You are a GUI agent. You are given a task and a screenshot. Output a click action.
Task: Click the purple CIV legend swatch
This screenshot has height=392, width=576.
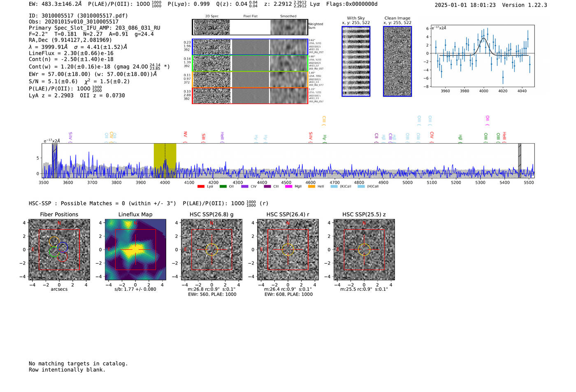(x=245, y=186)
